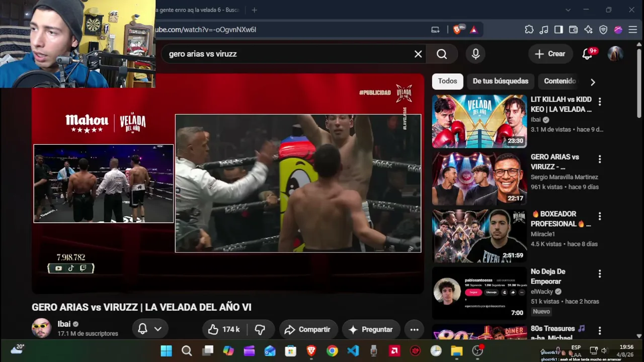Open the GERO ARIAS vs VIRUZZ suggested video title

pos(555,161)
